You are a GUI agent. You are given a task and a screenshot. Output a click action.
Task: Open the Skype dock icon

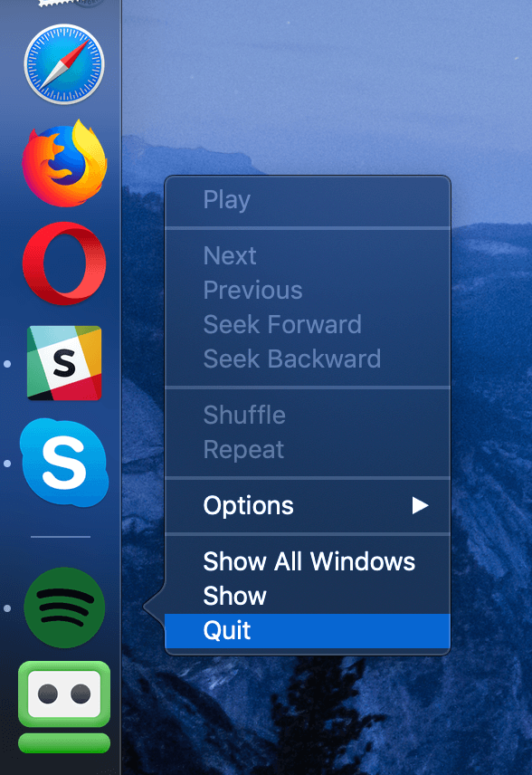pyautogui.click(x=64, y=463)
